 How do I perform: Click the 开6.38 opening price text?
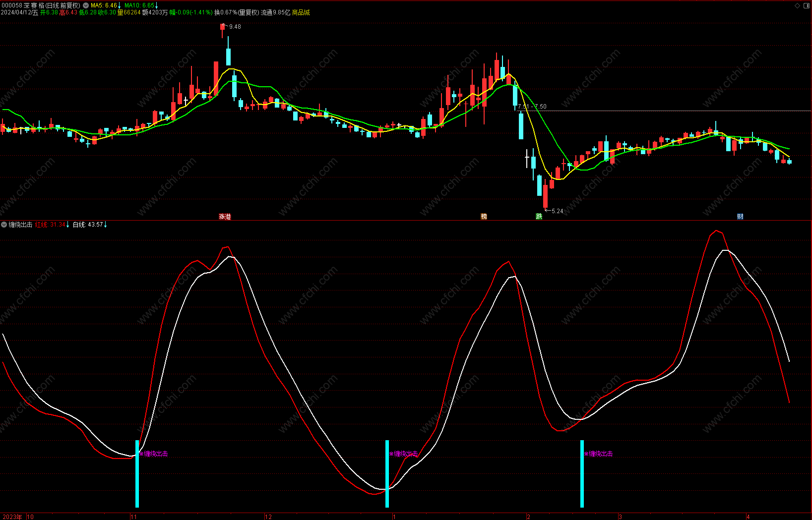pyautogui.click(x=49, y=12)
